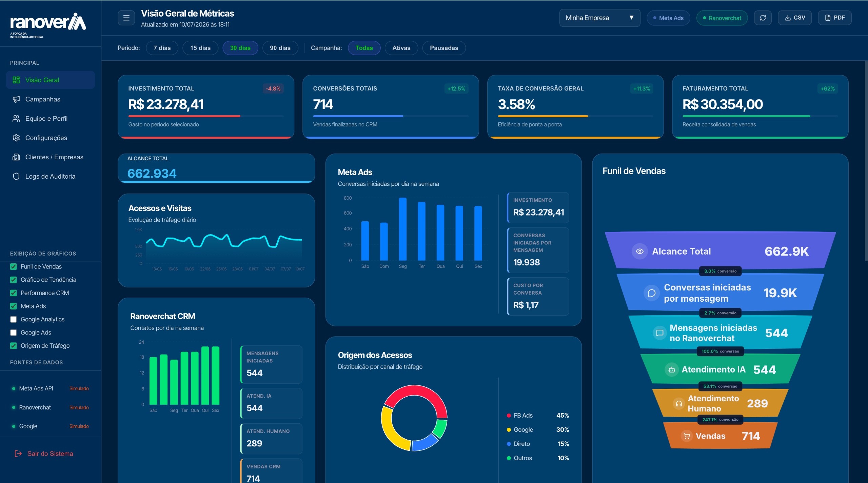
Task: Toggle the Origem de Tráfego checkbox
Action: coord(14,346)
